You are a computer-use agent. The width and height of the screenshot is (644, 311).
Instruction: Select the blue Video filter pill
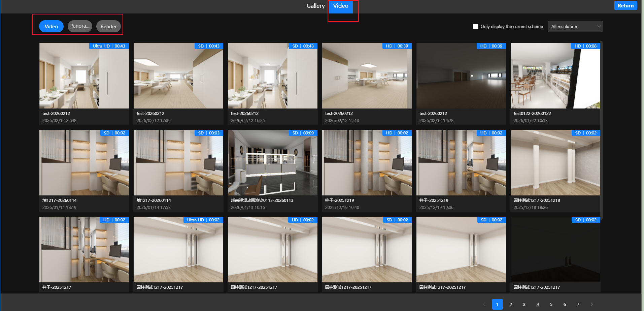click(x=51, y=27)
